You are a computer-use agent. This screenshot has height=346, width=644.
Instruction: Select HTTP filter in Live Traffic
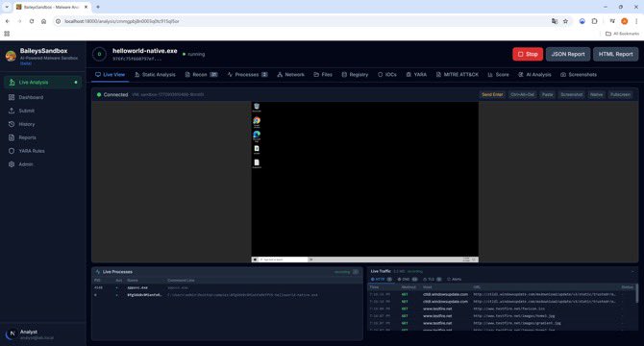tap(382, 279)
